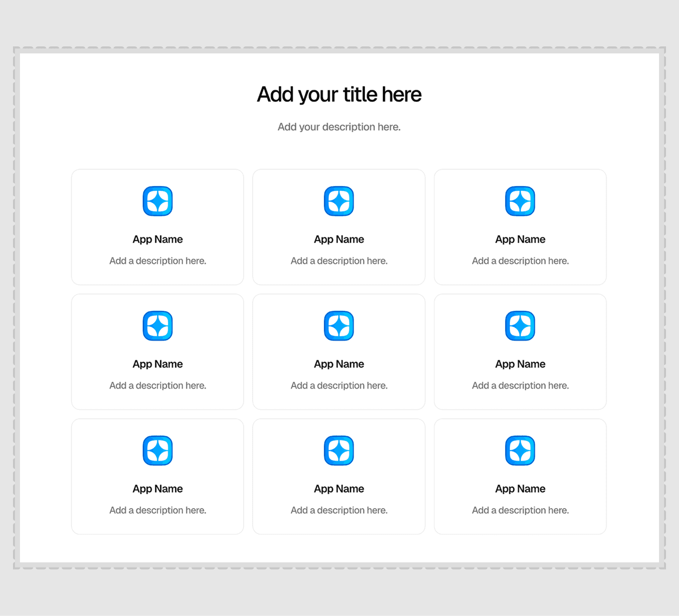Click app icon in second row, first card

158,326
